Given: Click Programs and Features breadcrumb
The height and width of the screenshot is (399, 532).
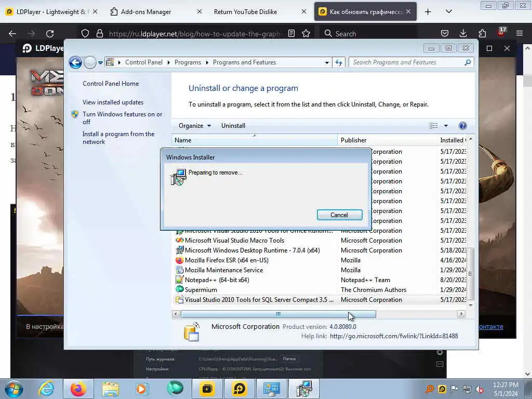Looking at the screenshot, I should point(244,62).
